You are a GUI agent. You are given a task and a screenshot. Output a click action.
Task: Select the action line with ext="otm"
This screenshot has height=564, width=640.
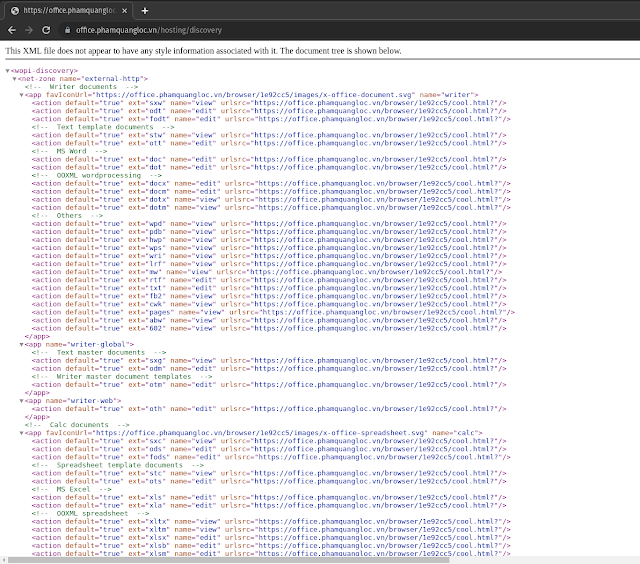pos(269,385)
